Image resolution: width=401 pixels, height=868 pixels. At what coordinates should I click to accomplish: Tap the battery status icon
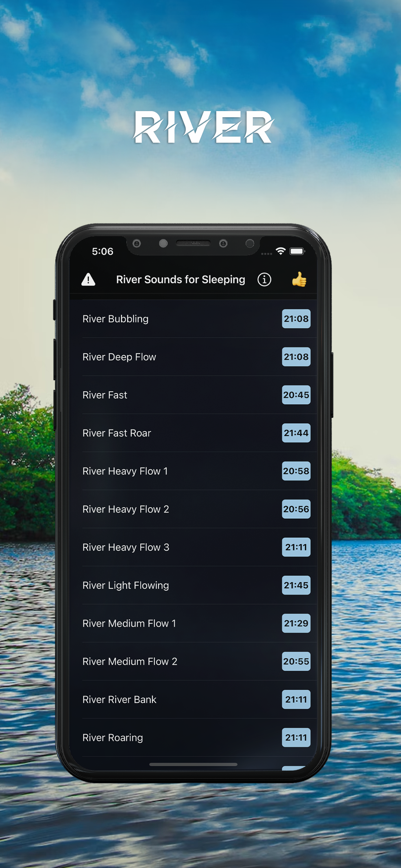point(297,251)
